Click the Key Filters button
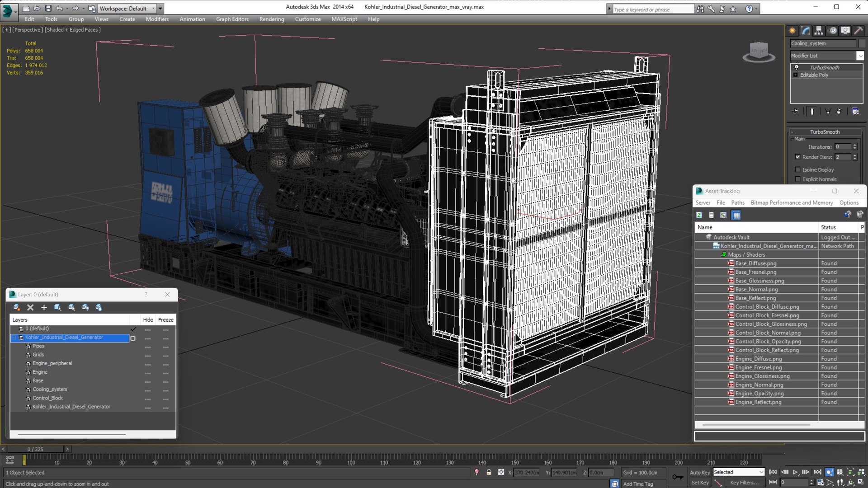This screenshot has width=868, height=488. tap(744, 483)
